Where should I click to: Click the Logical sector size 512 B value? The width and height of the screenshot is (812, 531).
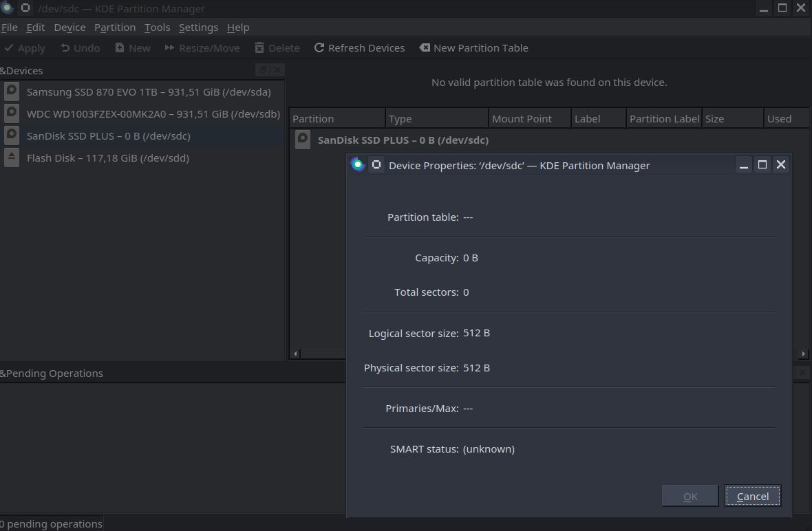[x=476, y=334]
